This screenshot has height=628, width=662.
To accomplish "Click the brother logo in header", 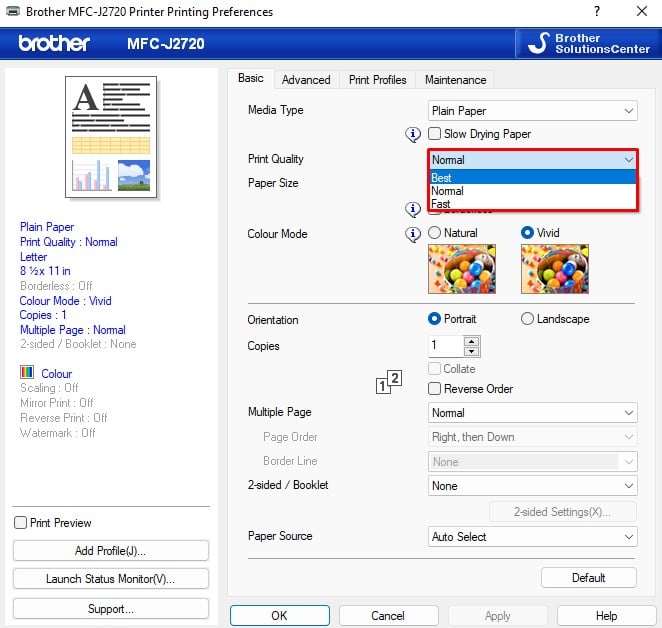I will pos(54,43).
